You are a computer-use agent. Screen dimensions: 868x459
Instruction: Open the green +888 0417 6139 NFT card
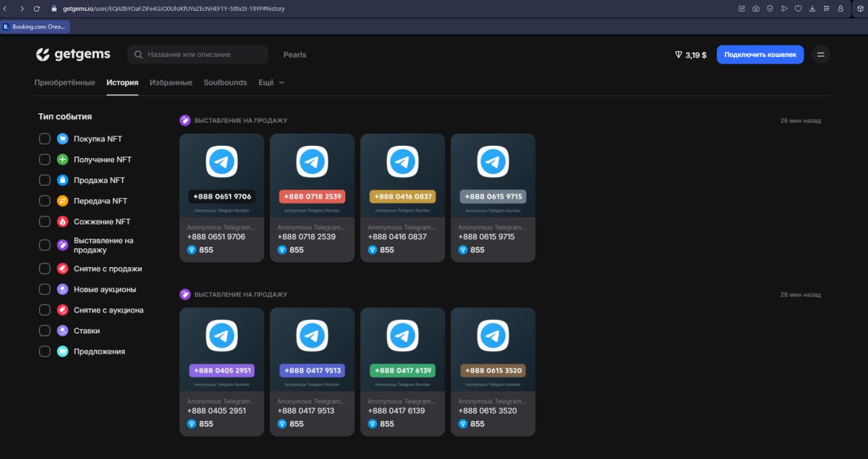tap(403, 372)
